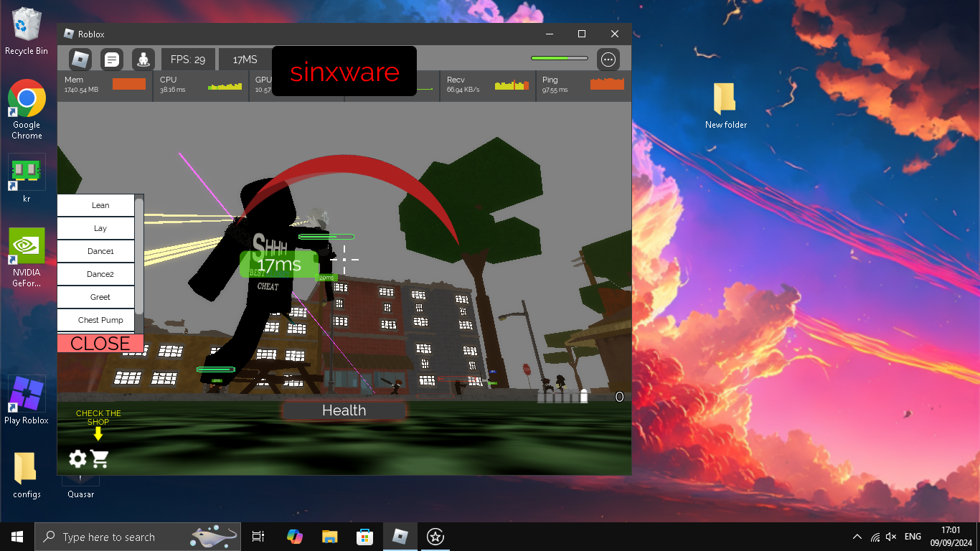The image size is (980, 551).
Task: Switch the ENG input language
Action: 913,537
